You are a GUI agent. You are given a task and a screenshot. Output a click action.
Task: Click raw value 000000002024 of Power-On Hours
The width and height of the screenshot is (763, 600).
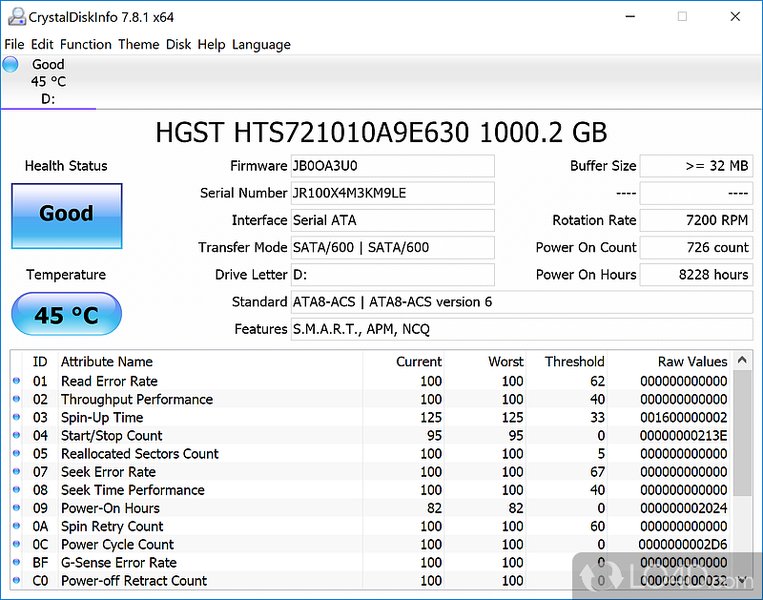[684, 508]
